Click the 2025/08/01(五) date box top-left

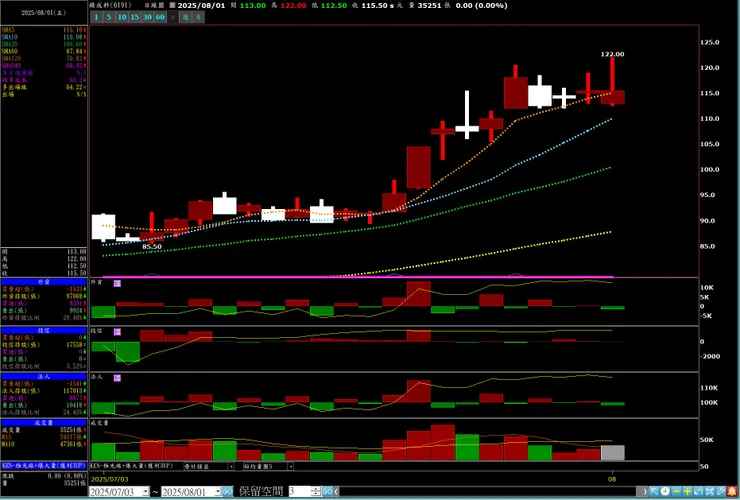coord(43,13)
